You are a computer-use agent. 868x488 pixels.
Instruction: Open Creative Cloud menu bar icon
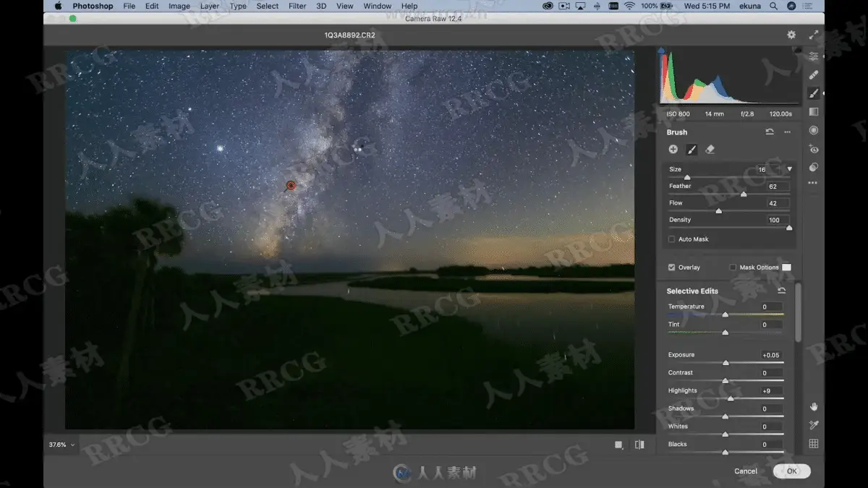click(x=548, y=6)
